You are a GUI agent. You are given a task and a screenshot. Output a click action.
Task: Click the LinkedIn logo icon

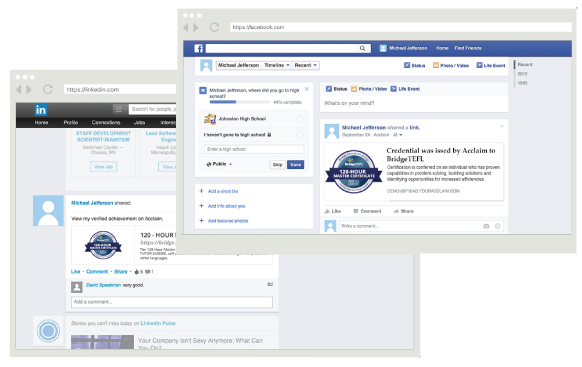pos(40,110)
